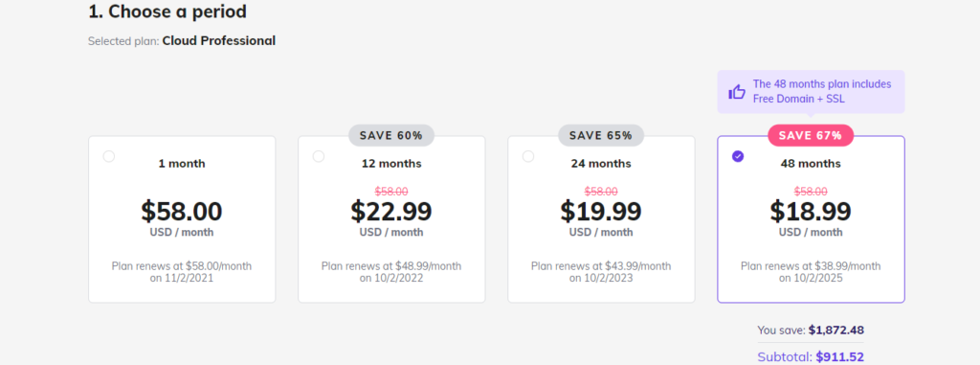This screenshot has width=980, height=365.
Task: Click the $22.99 monthly price
Action: (391, 212)
